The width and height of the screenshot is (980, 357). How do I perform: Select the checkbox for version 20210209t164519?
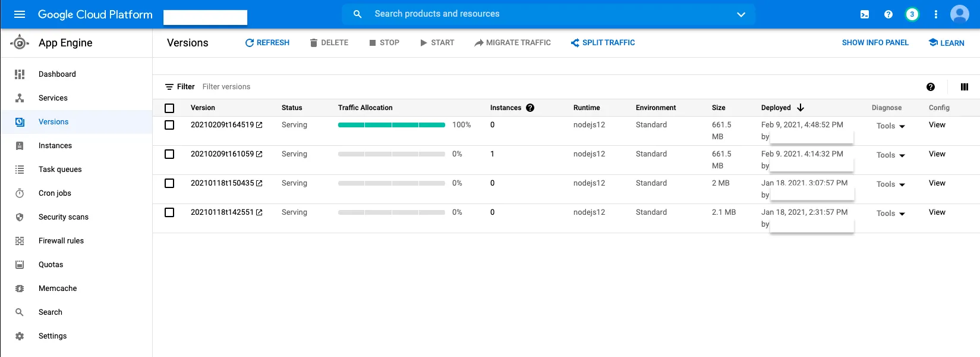tap(169, 125)
